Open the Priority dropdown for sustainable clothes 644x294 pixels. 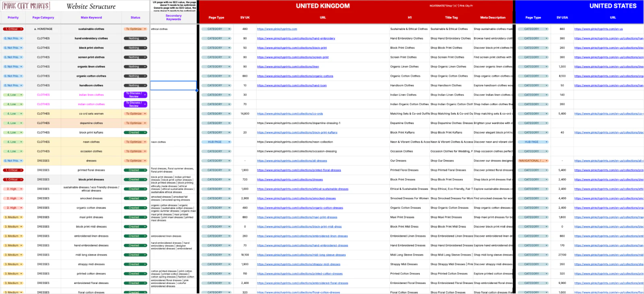pos(13,29)
